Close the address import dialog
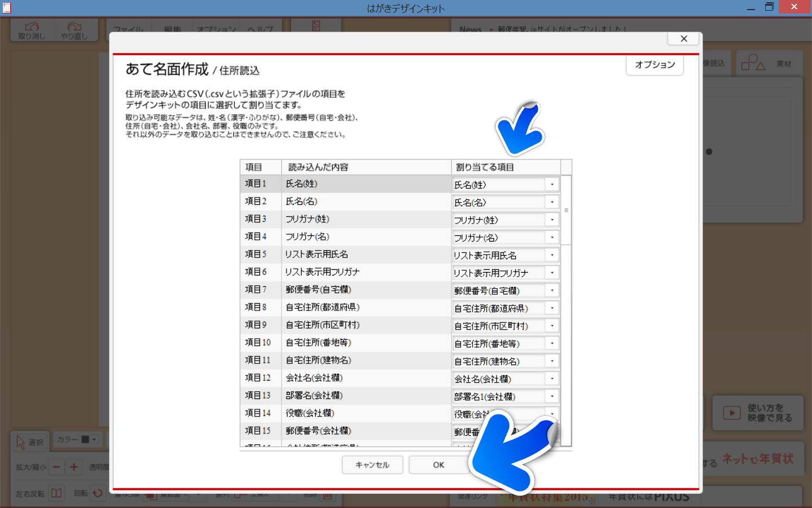This screenshot has width=812, height=508. point(683,38)
